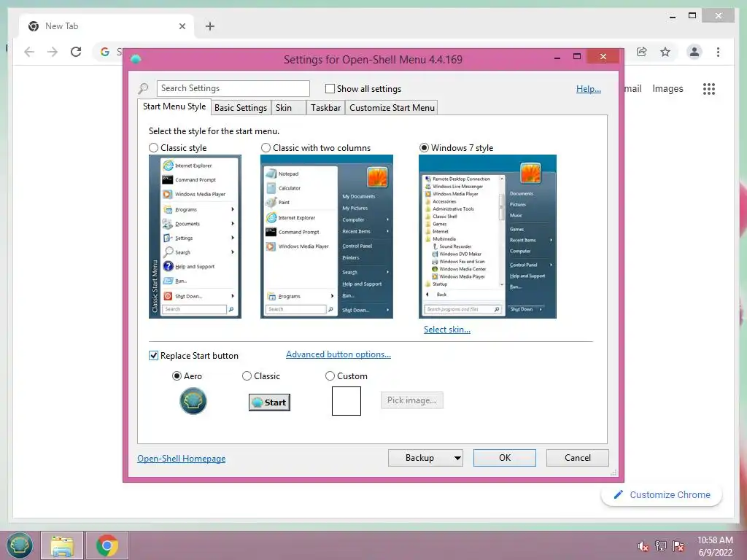Choose the Aero start button radio option

[x=177, y=376]
